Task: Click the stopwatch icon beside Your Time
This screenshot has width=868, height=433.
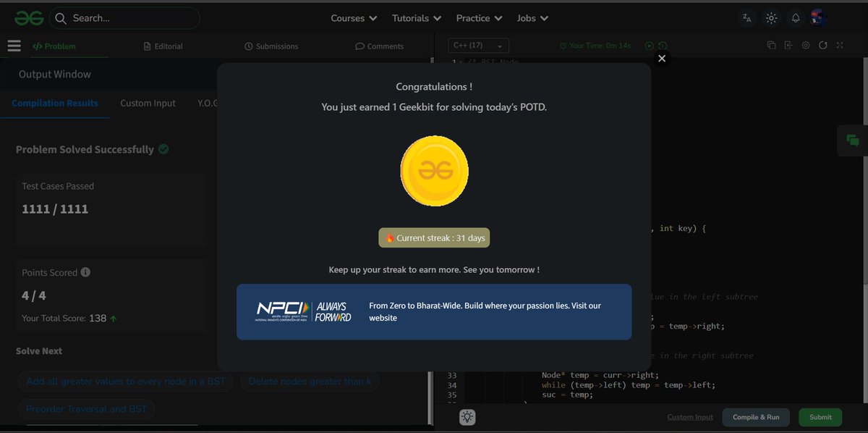Action: point(563,46)
